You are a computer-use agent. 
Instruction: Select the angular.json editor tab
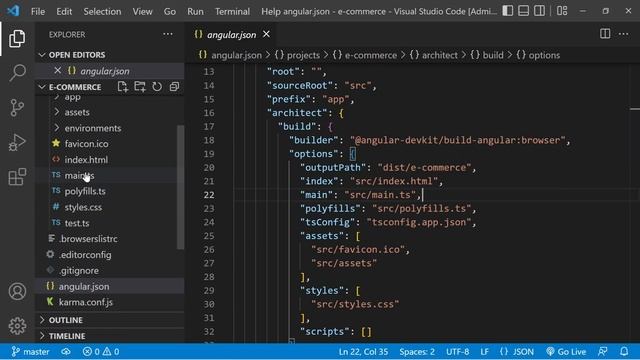[231, 35]
